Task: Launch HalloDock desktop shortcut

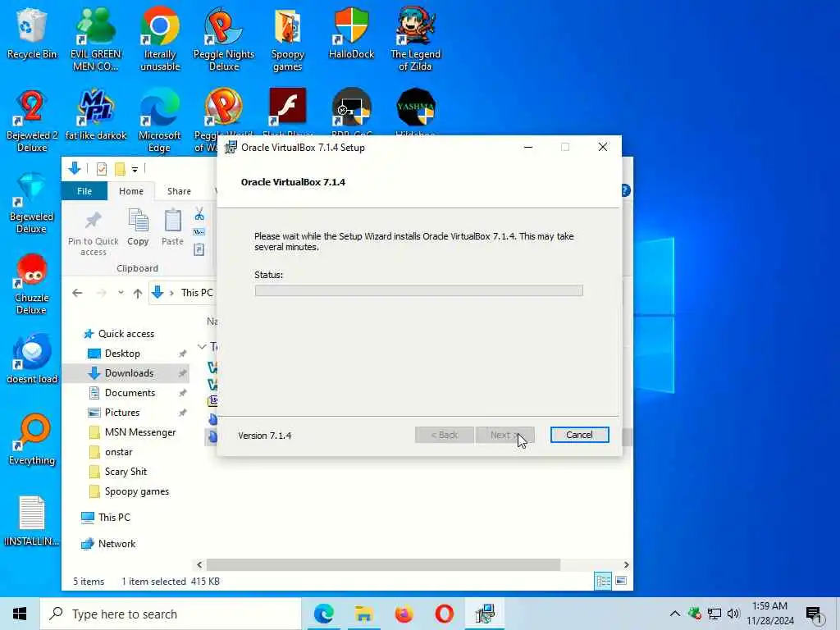Action: click(351, 33)
